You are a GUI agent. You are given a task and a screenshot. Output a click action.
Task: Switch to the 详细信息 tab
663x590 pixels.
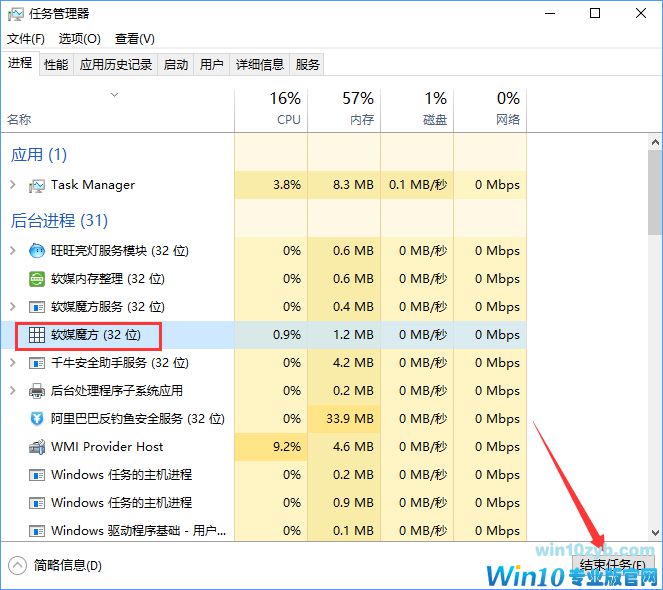click(260, 65)
